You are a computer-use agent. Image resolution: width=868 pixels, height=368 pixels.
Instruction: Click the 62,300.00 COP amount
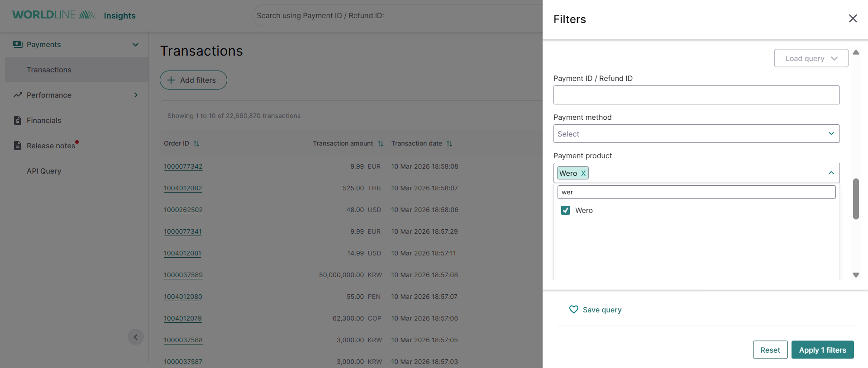click(357, 318)
